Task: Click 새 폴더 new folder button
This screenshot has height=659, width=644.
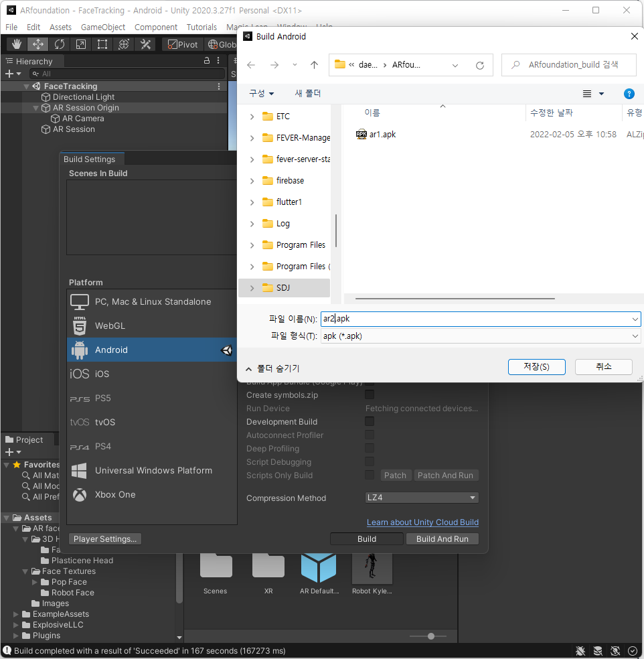Action: pyautogui.click(x=308, y=93)
